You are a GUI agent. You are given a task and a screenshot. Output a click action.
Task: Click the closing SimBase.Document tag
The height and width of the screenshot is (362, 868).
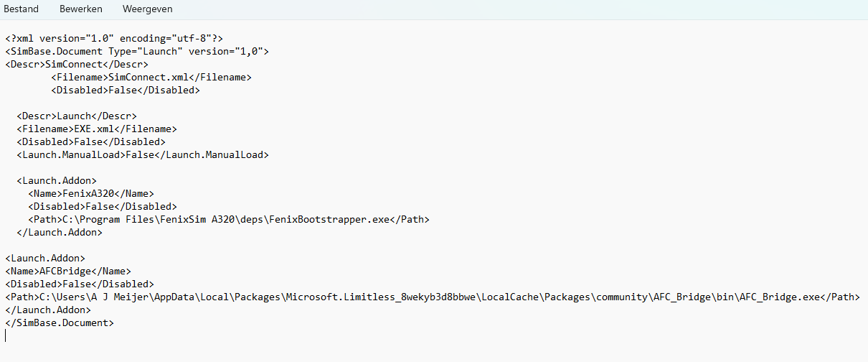click(60, 322)
